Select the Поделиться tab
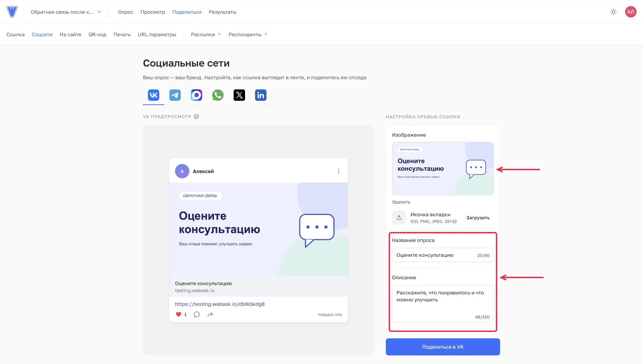 click(x=187, y=12)
